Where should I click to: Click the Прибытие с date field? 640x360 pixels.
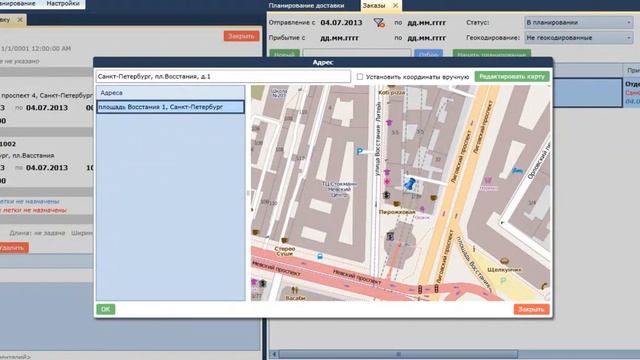click(339, 38)
